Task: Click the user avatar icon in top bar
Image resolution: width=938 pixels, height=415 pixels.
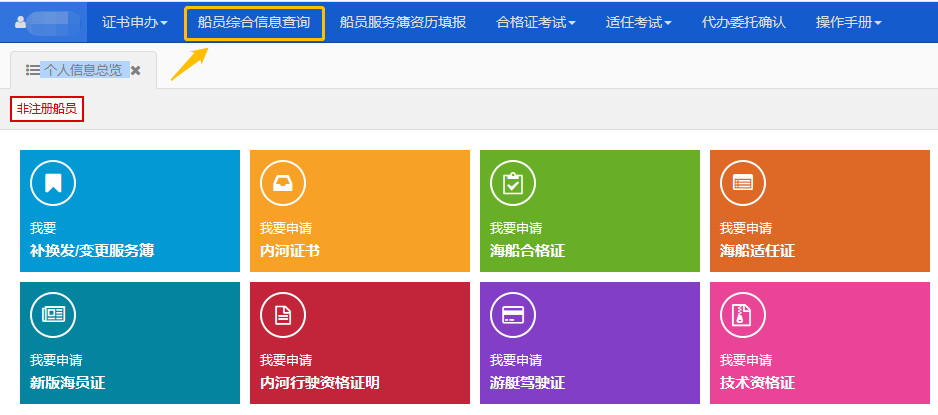Action: click(x=21, y=22)
